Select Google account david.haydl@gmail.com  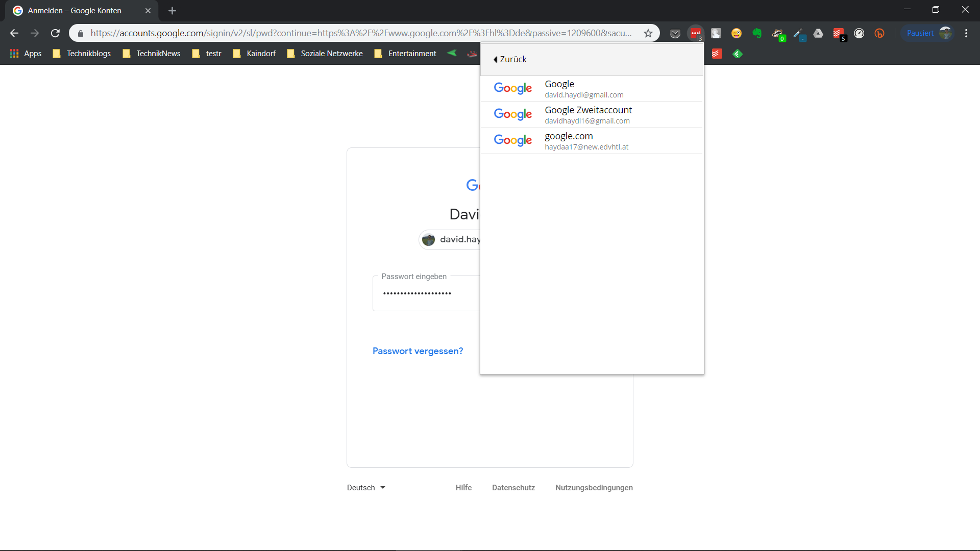pos(591,88)
